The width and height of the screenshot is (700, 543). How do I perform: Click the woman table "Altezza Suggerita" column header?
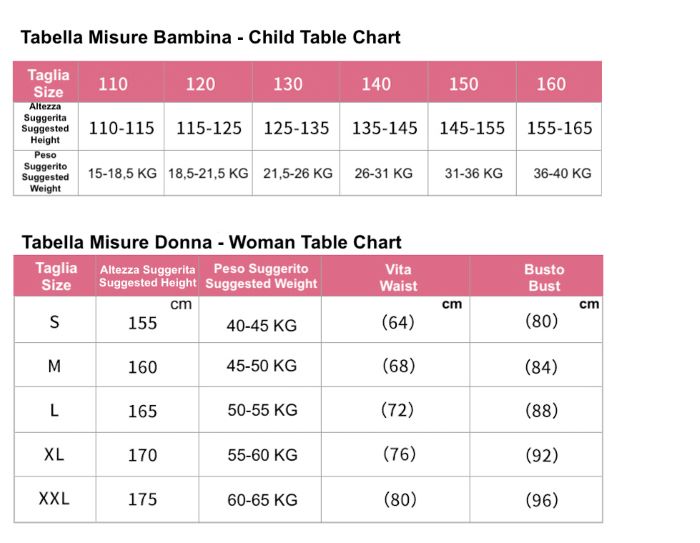pos(147,276)
